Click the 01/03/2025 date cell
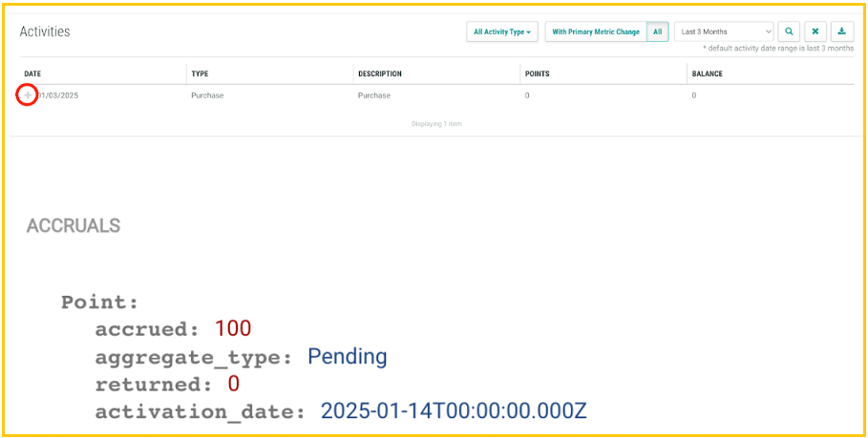This screenshot has height=438, width=868. (x=59, y=95)
